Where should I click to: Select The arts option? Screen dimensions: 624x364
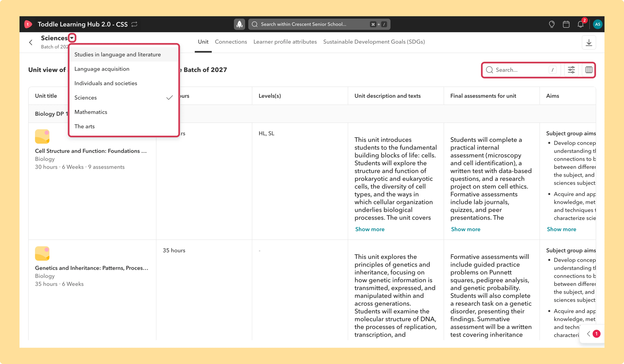click(x=124, y=126)
